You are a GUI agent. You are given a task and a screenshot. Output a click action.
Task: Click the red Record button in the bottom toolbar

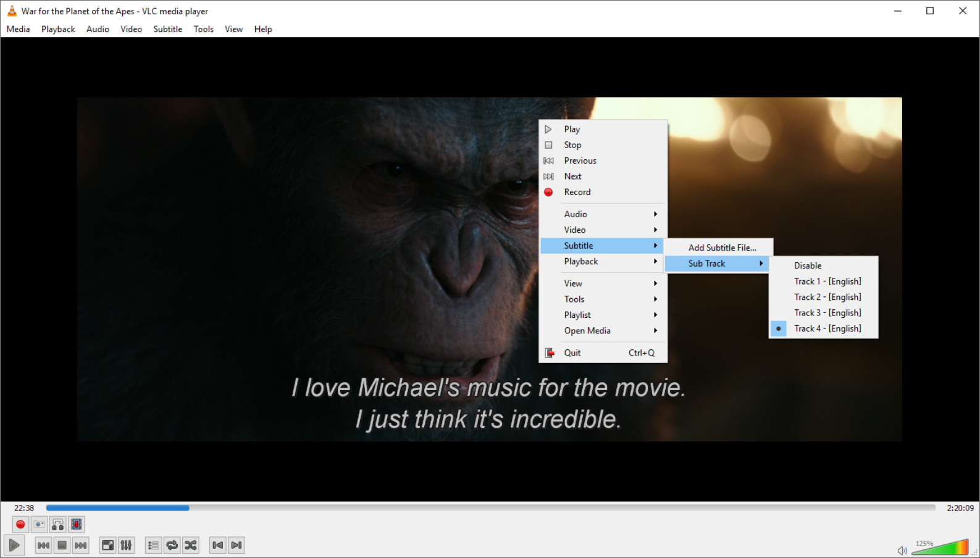[20, 525]
